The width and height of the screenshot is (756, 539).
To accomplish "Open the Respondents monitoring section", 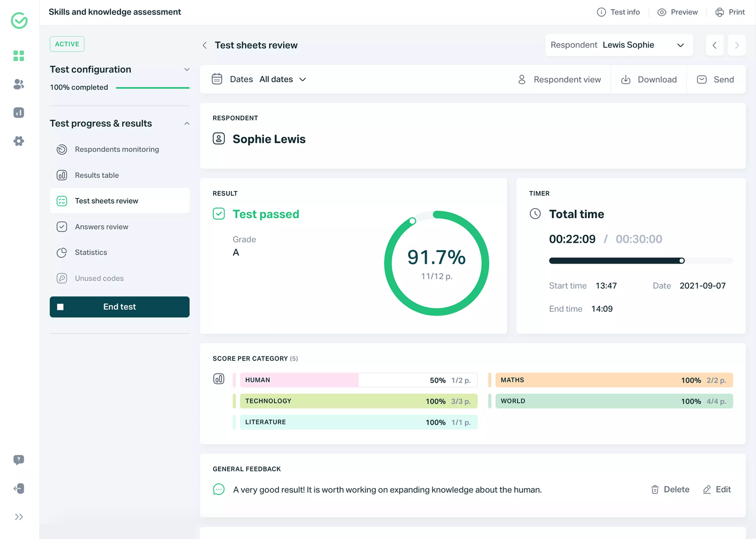I will pos(117,149).
